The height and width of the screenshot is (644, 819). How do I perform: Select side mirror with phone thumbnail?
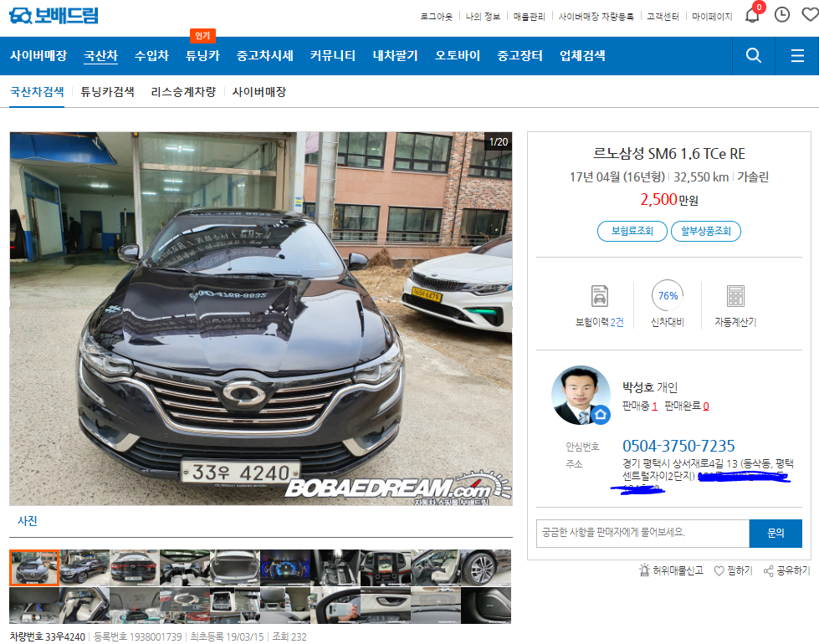click(335, 606)
